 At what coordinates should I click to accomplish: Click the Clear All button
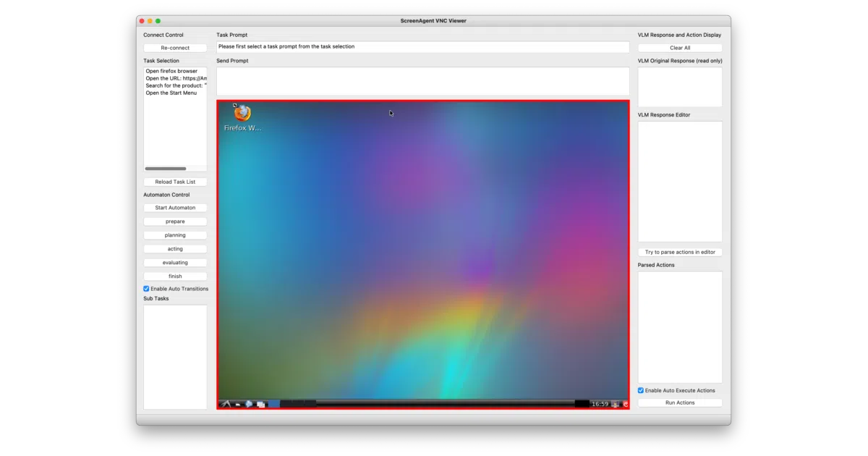(x=680, y=48)
